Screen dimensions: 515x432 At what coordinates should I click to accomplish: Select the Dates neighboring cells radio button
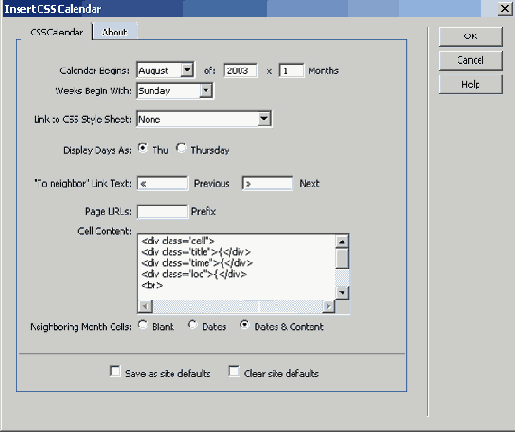click(x=193, y=325)
